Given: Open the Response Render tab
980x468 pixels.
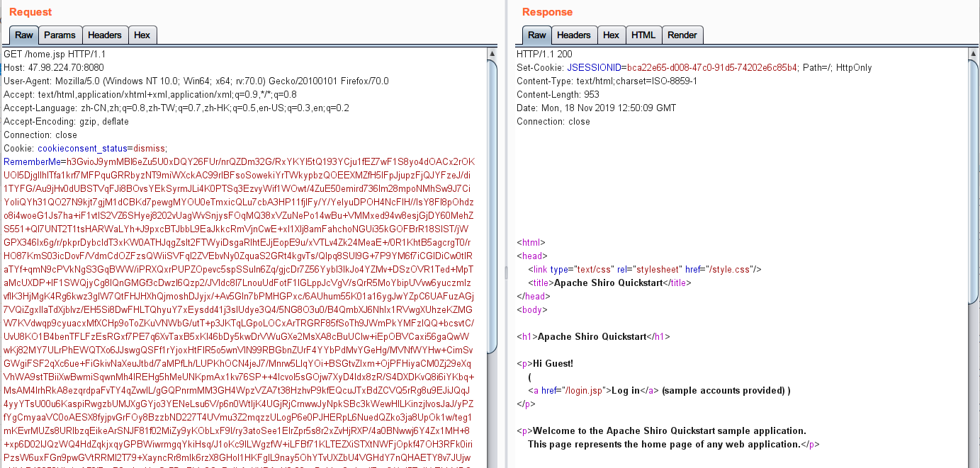Looking at the screenshot, I should click(x=682, y=35).
